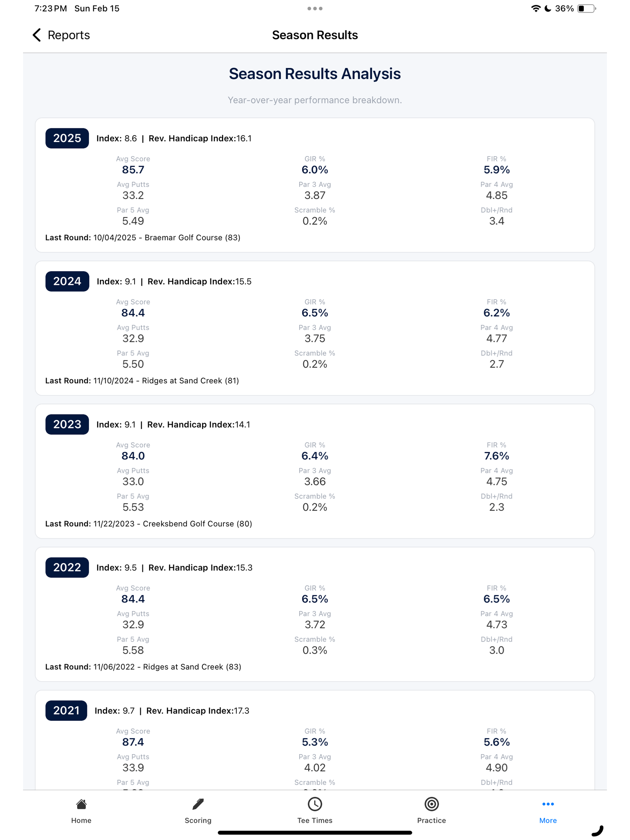
Task: Select the 2021 season badge
Action: (66, 711)
